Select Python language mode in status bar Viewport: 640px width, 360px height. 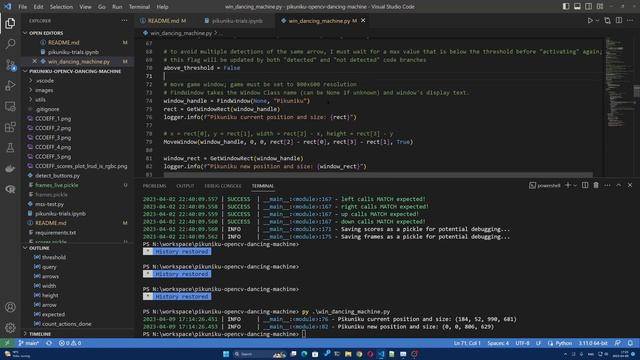click(564, 343)
